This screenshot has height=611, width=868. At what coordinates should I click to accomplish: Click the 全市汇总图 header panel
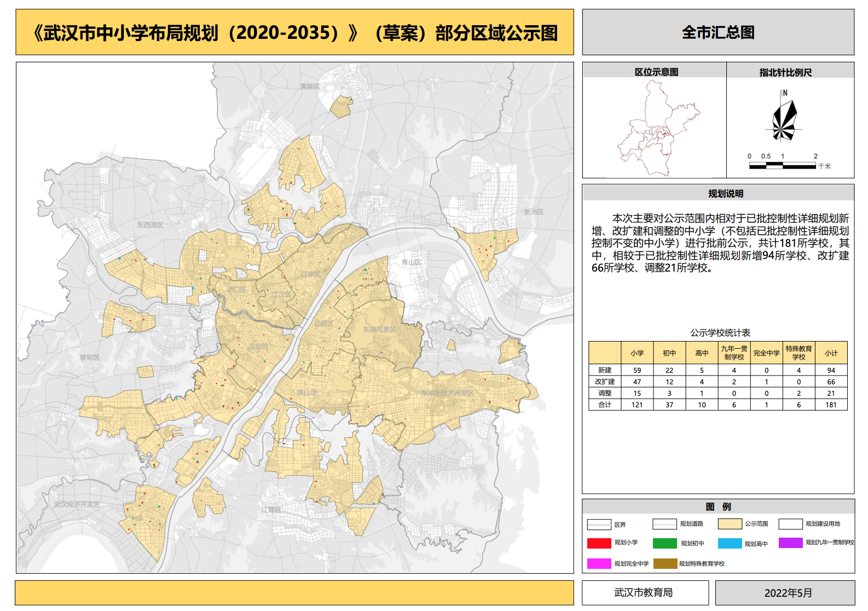click(718, 32)
